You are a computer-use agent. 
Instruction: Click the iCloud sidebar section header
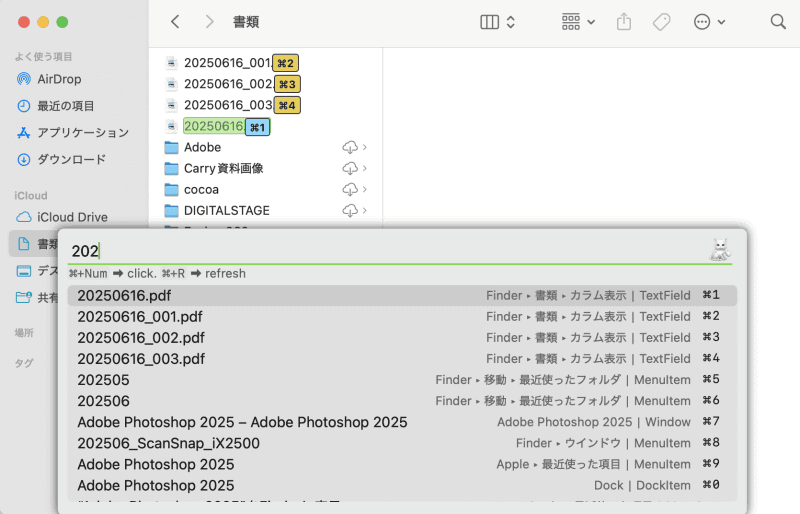[x=31, y=195]
